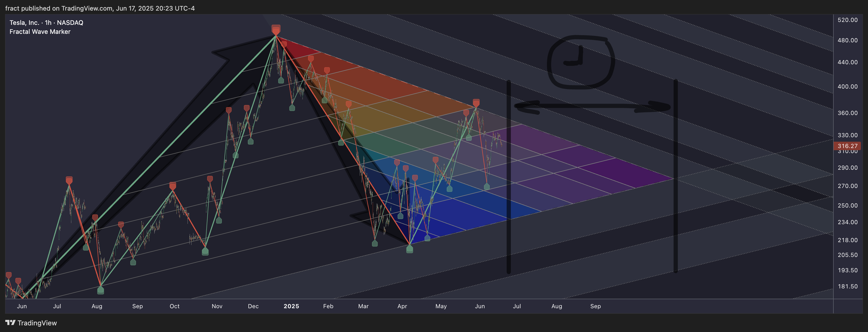Click the 270.00 price axis label

pyautogui.click(x=847, y=186)
